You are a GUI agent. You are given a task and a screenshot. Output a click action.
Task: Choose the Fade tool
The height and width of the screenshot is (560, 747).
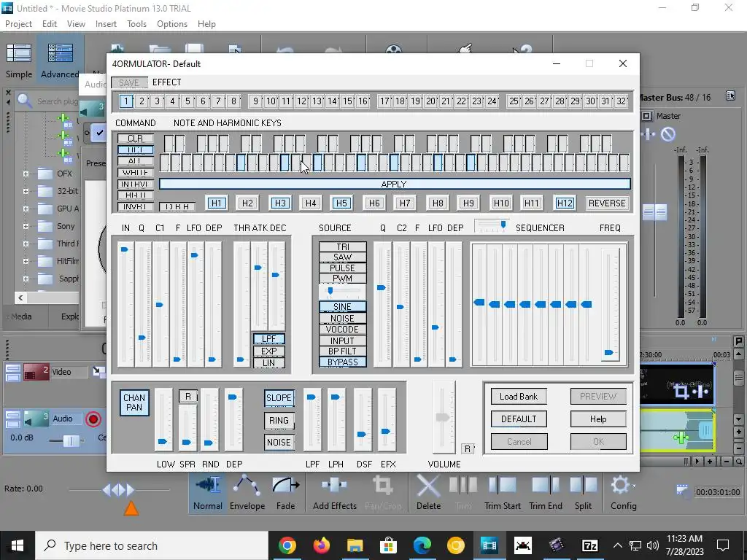(285, 494)
